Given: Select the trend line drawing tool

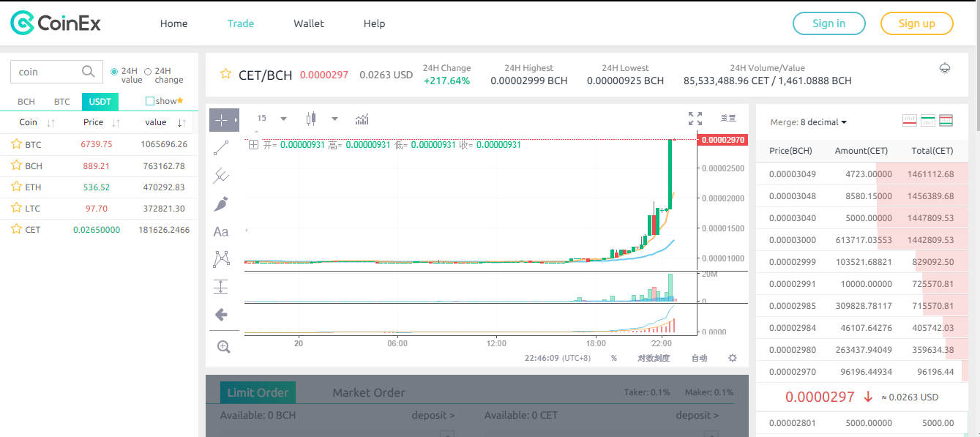Looking at the screenshot, I should click(221, 148).
